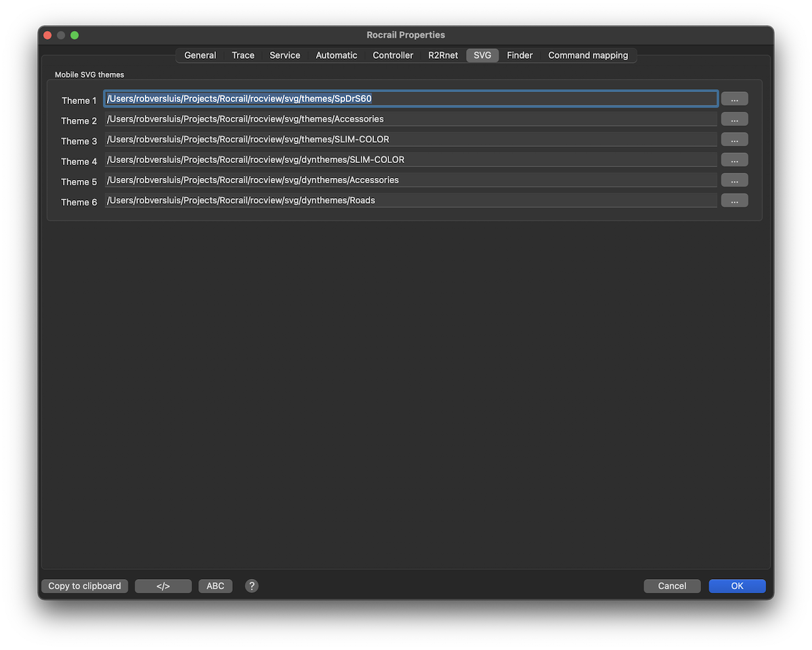
Task: Open the Command mapping tab
Action: click(x=588, y=55)
